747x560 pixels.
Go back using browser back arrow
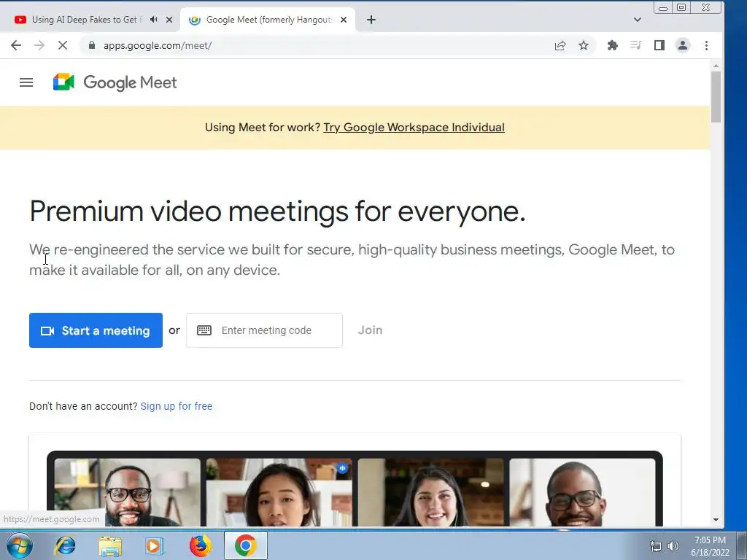tap(16, 45)
